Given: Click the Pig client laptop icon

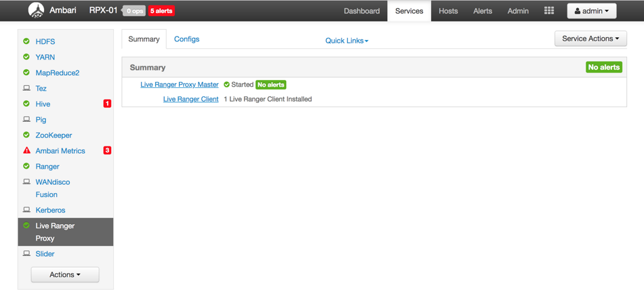Looking at the screenshot, I should [26, 119].
